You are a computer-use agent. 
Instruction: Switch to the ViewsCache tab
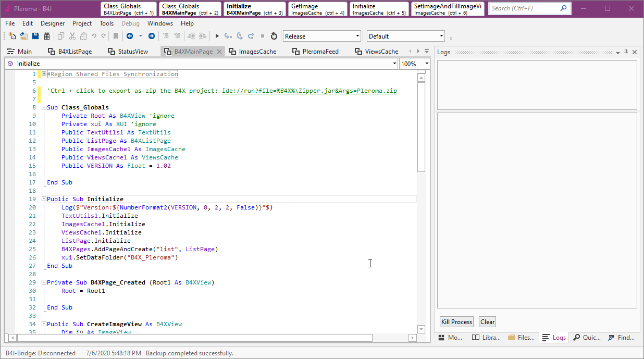tap(377, 52)
